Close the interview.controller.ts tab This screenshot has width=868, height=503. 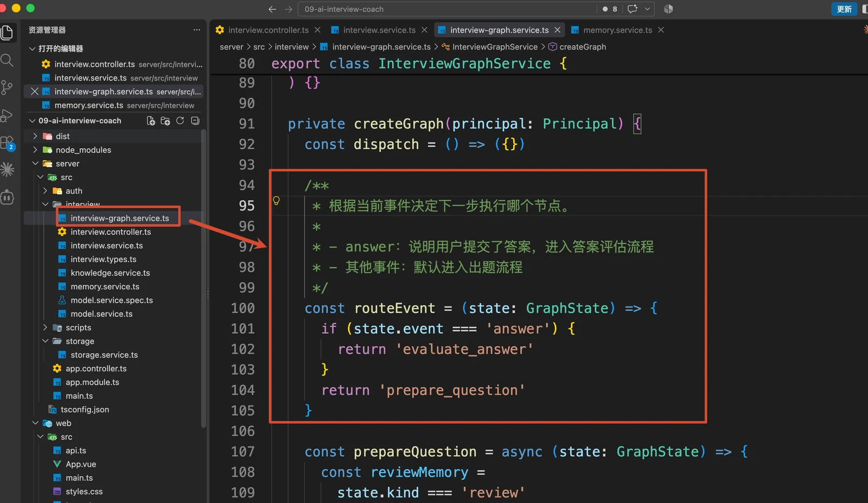click(x=317, y=30)
